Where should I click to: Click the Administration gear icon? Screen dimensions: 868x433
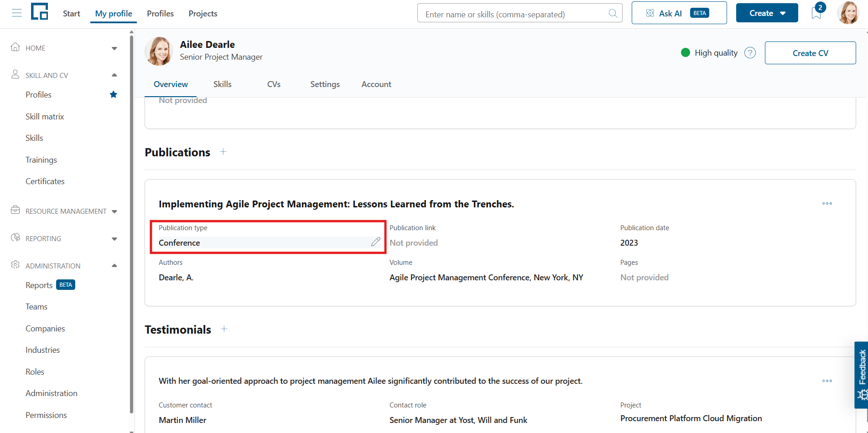click(x=16, y=265)
